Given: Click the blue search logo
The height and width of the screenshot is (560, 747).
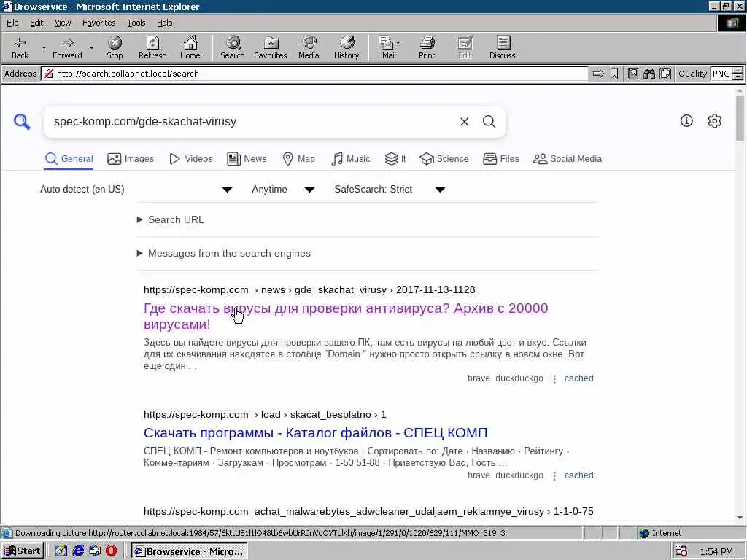Looking at the screenshot, I should coord(22,122).
